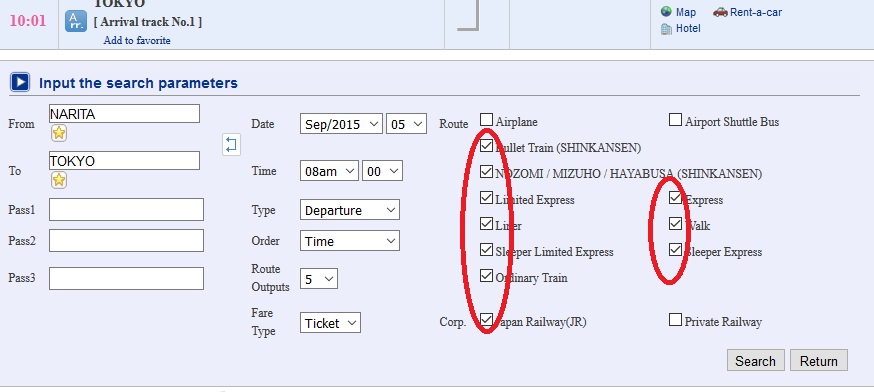Click the Arrival track No.1 text
Image resolution: width=874 pixels, height=392 pixels.
(148, 22)
